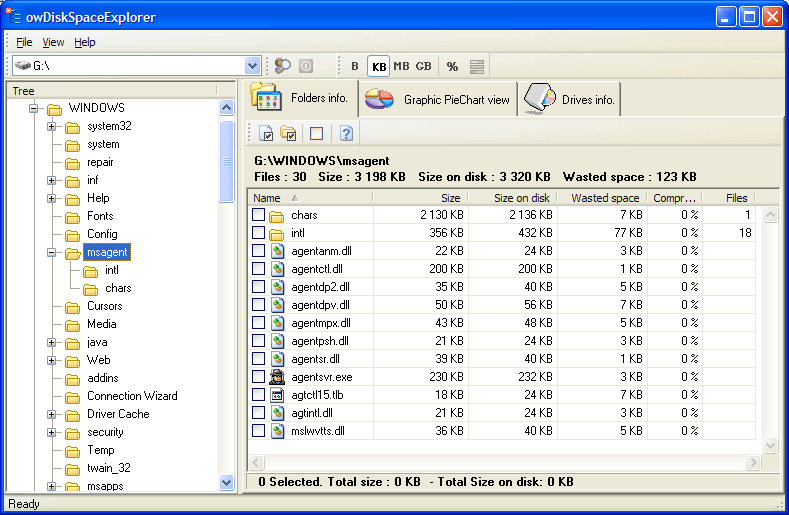Tick the mslwvtts.dll checkbox
This screenshot has height=515, width=789.
click(259, 431)
